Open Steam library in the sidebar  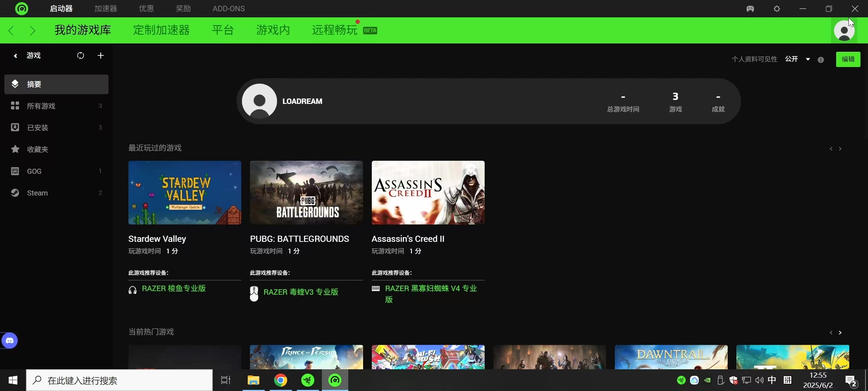(56, 193)
